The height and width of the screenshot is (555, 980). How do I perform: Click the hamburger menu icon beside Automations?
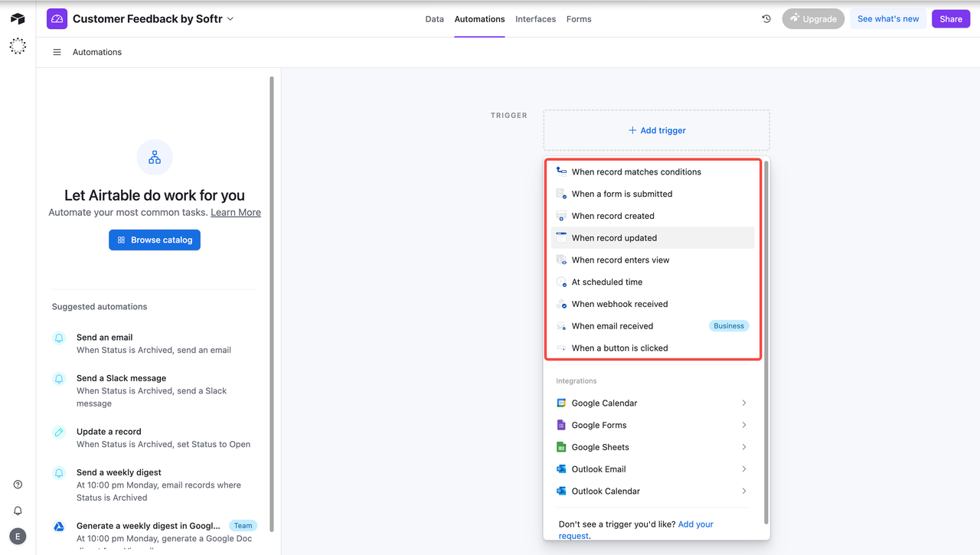tap(57, 51)
